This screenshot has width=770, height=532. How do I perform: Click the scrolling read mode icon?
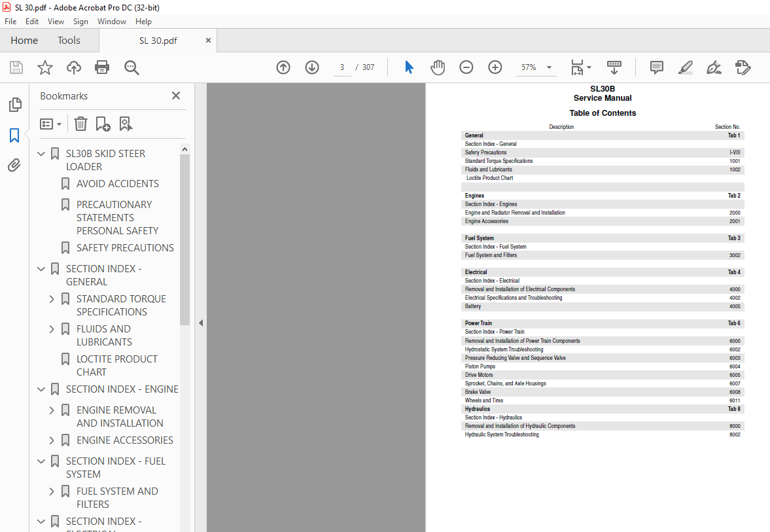pos(614,67)
